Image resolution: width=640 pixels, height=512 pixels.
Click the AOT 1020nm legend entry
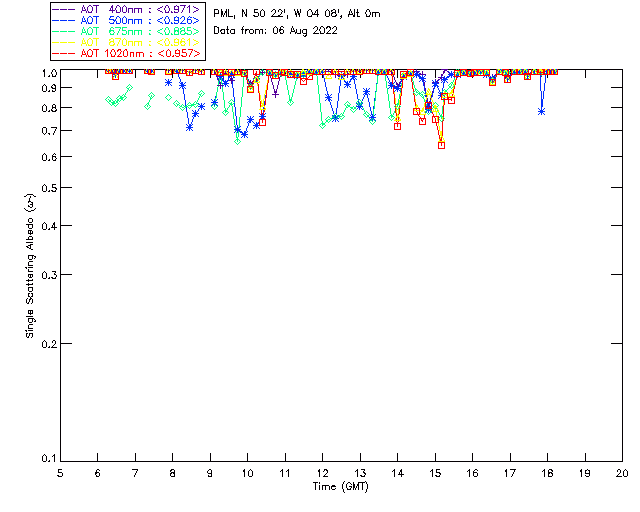(x=127, y=53)
